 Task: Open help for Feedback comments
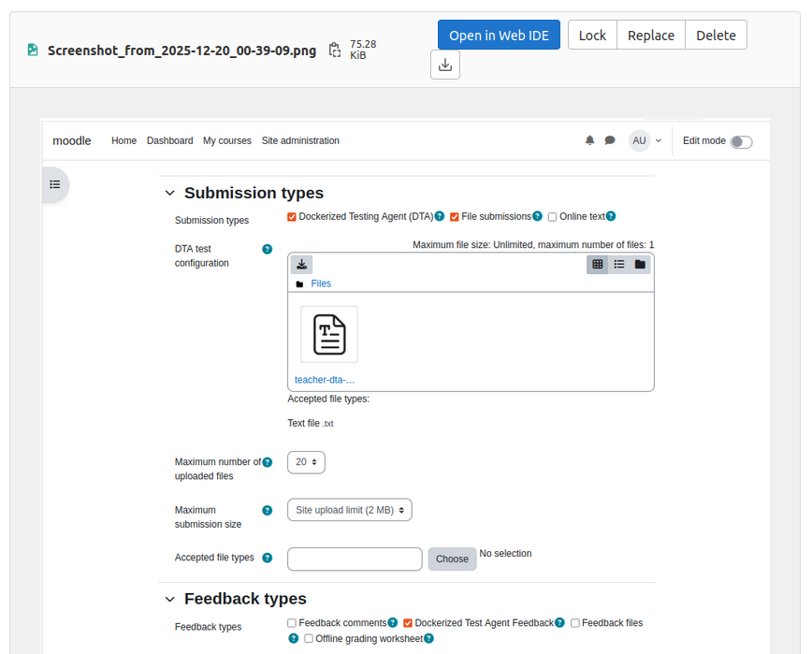pos(393,622)
